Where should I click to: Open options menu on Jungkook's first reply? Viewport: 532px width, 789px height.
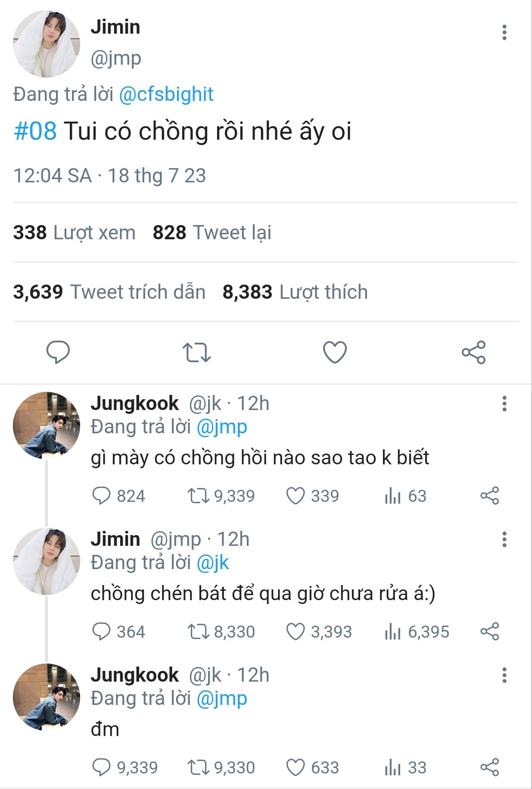[504, 404]
